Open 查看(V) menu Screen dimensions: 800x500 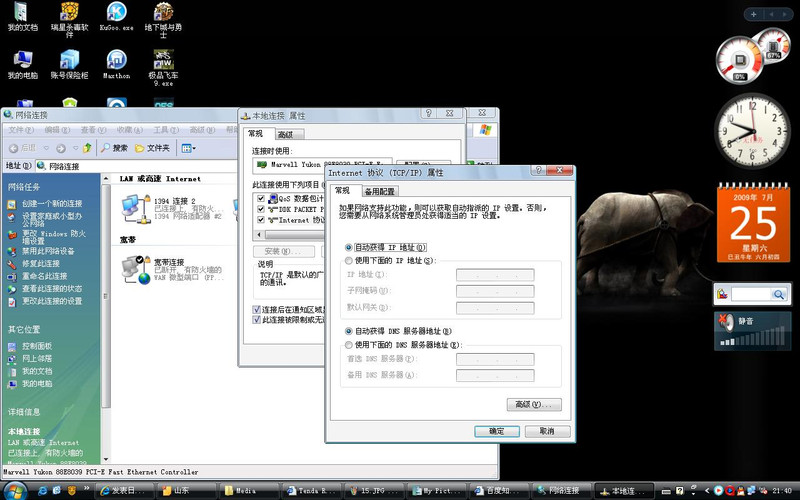pos(93,130)
